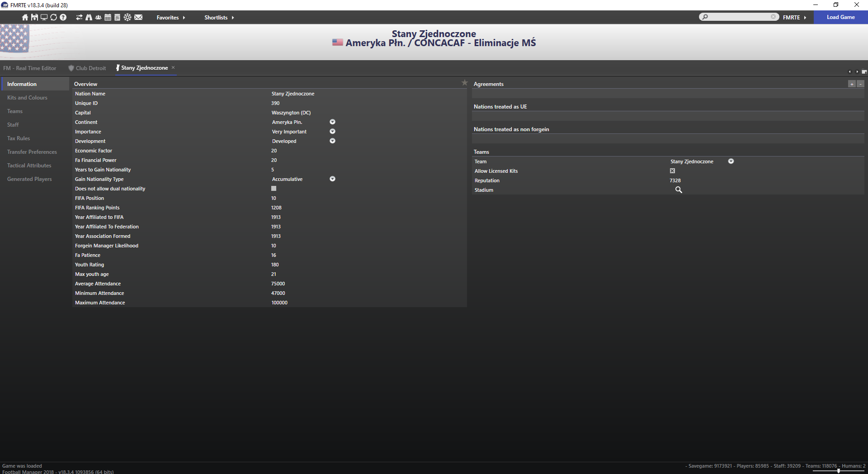Open the monitor screen icon
868x474 pixels.
tap(44, 17)
